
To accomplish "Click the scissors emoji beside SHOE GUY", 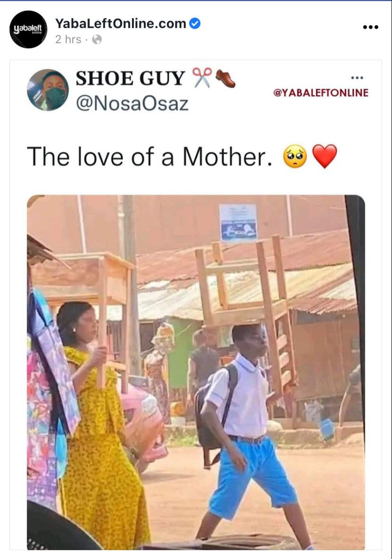I will [202, 77].
